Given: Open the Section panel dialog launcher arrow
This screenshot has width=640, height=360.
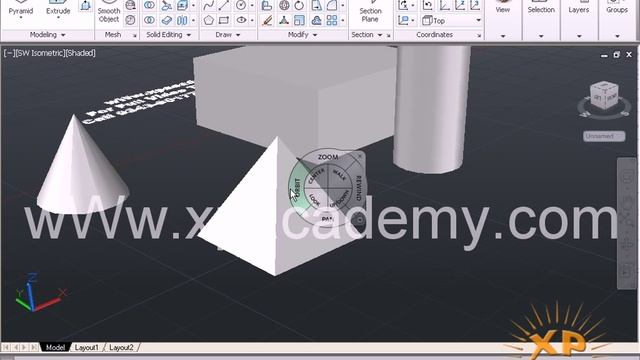Looking at the screenshot, I should (389, 36).
